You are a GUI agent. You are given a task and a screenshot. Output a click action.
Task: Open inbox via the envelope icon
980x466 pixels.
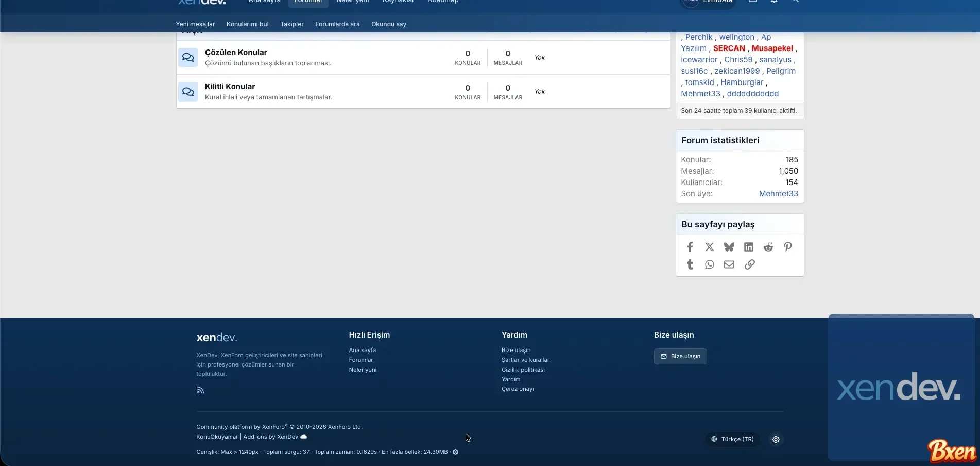click(x=752, y=2)
